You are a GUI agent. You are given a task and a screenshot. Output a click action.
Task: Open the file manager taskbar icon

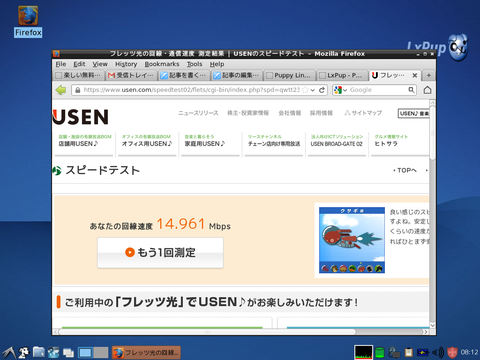[39, 352]
